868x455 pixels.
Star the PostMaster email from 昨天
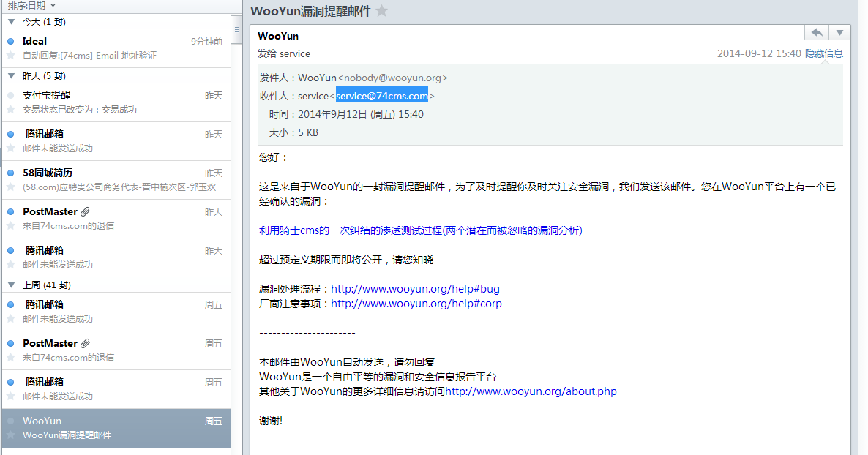coord(10,226)
